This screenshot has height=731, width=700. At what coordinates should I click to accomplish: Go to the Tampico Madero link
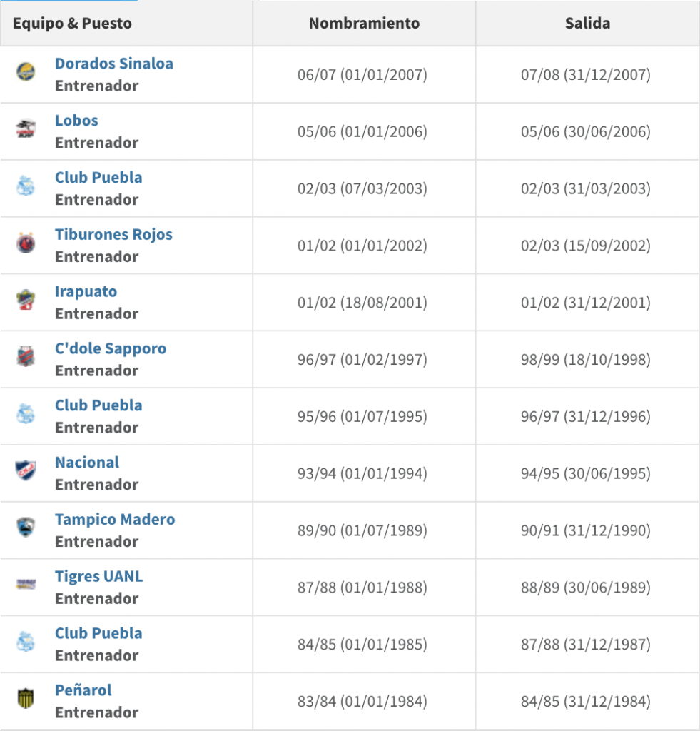tap(115, 520)
